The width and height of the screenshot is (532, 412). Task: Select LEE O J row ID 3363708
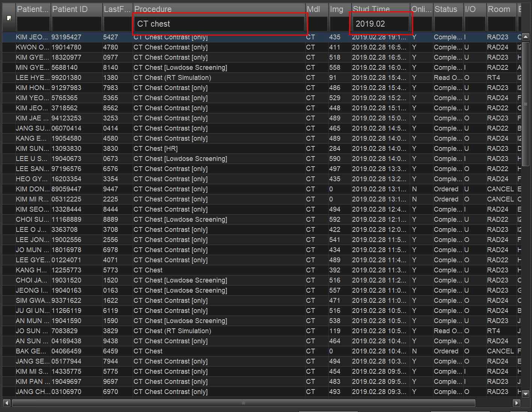click(262, 230)
